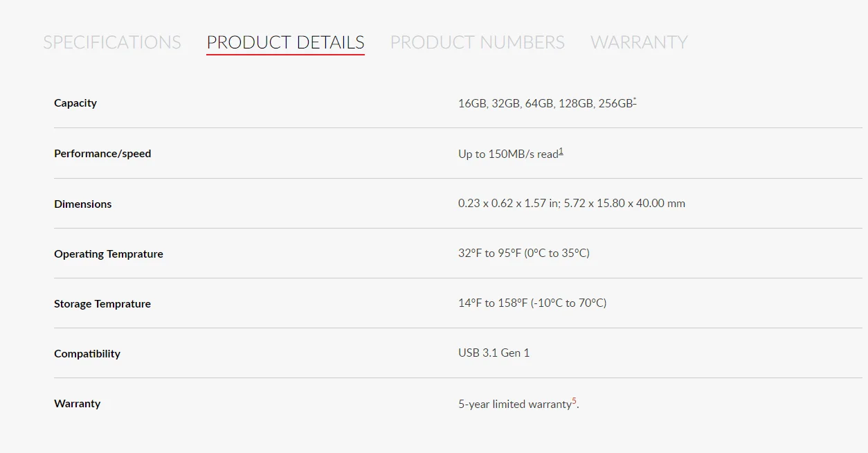The height and width of the screenshot is (453, 868).
Task: Click the "32°F to 95°F" temperature value
Action: click(524, 254)
